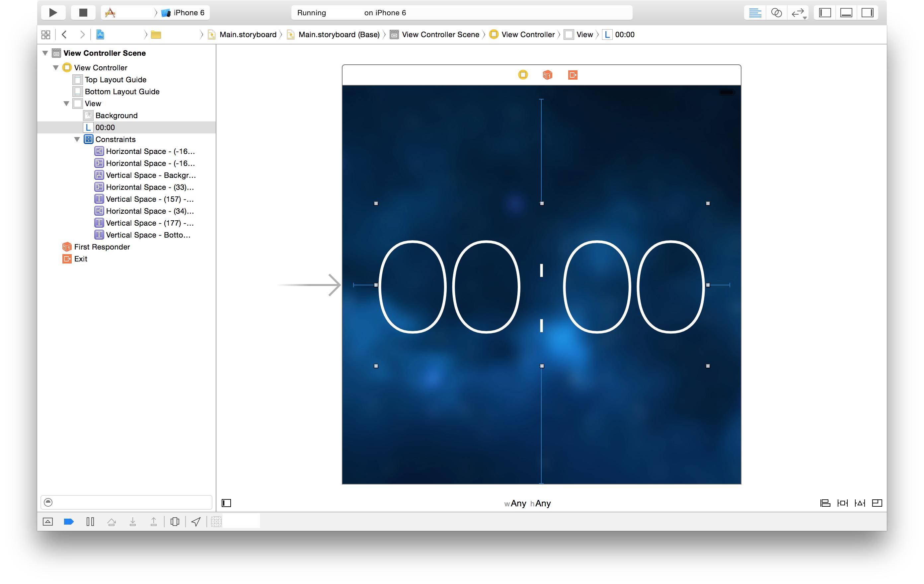Viewport: 924px width, 584px height.
Task: Click View Controller Scene breadcrumb
Action: tap(440, 35)
